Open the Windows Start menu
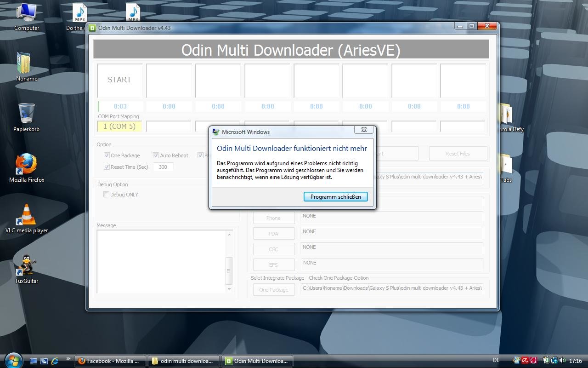 (13, 360)
